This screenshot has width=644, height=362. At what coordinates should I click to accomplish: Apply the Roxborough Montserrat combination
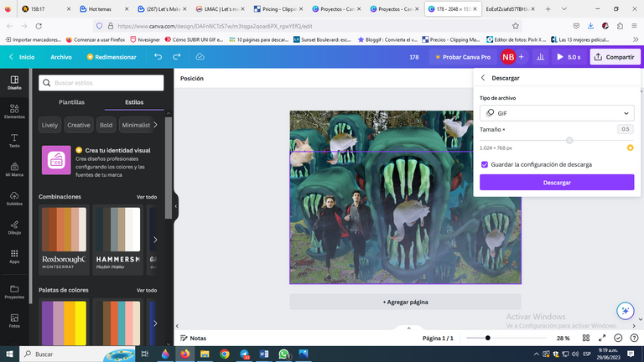tap(64, 240)
